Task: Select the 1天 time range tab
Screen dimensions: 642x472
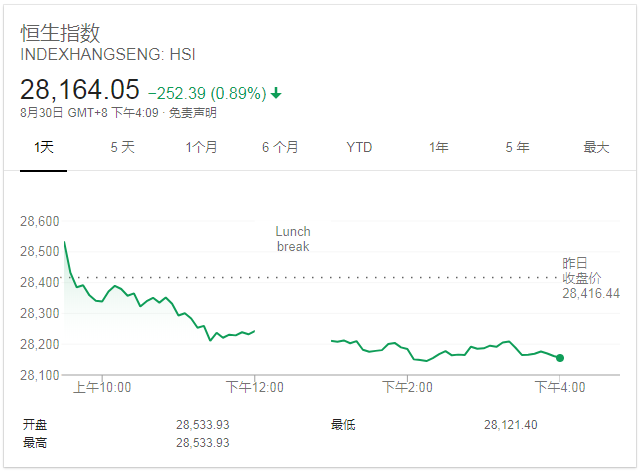Action: 43,147
